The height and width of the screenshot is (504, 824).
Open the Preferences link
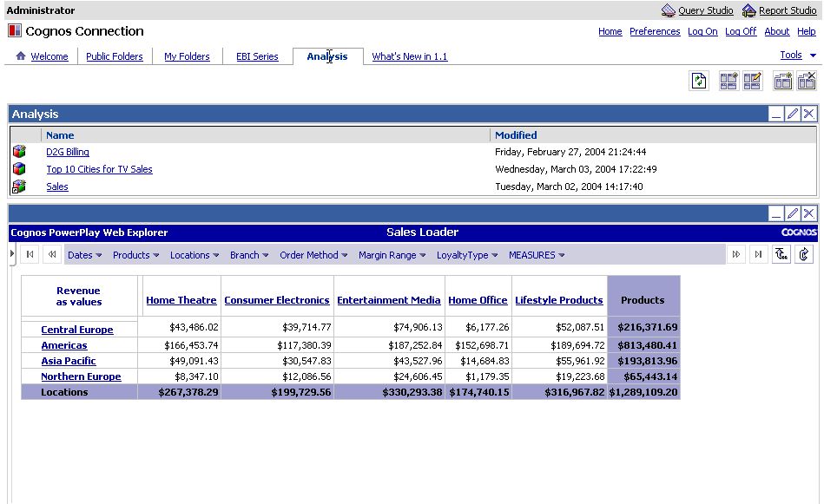pyautogui.click(x=655, y=31)
